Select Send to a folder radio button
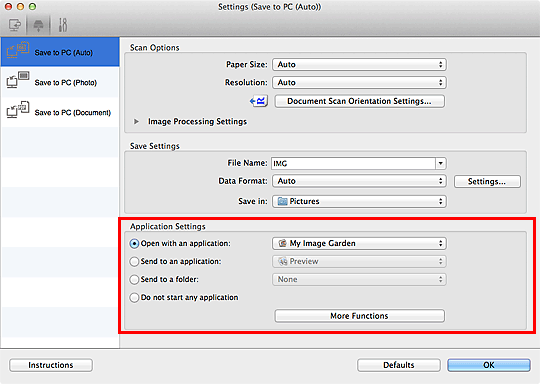This screenshot has width=540, height=384. pos(134,279)
